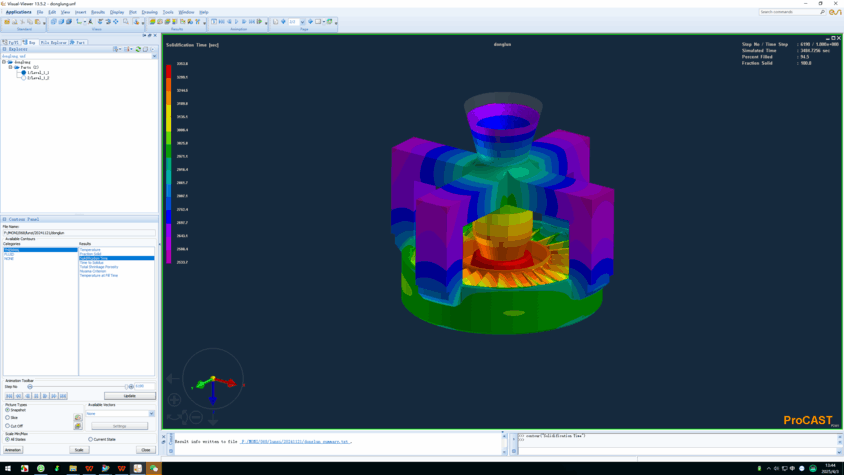Select Temperature in the Results list
Viewport: 844px width, 475px height.
tap(90, 250)
